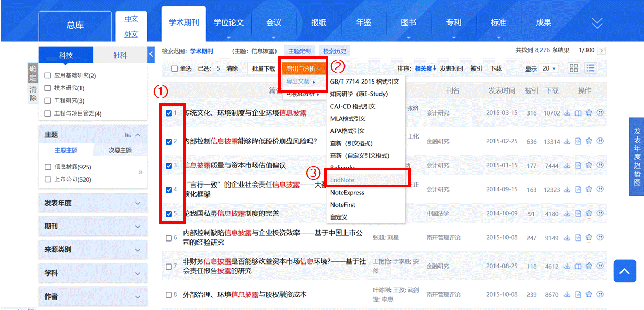The image size is (644, 310).
Task: Click download icon for the 2015-03-15 article
Action: [x=567, y=113]
